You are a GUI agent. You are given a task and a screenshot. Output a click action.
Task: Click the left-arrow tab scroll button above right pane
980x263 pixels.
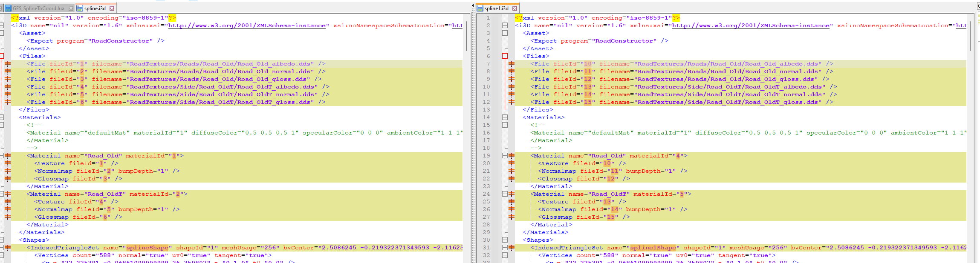[472, 6]
